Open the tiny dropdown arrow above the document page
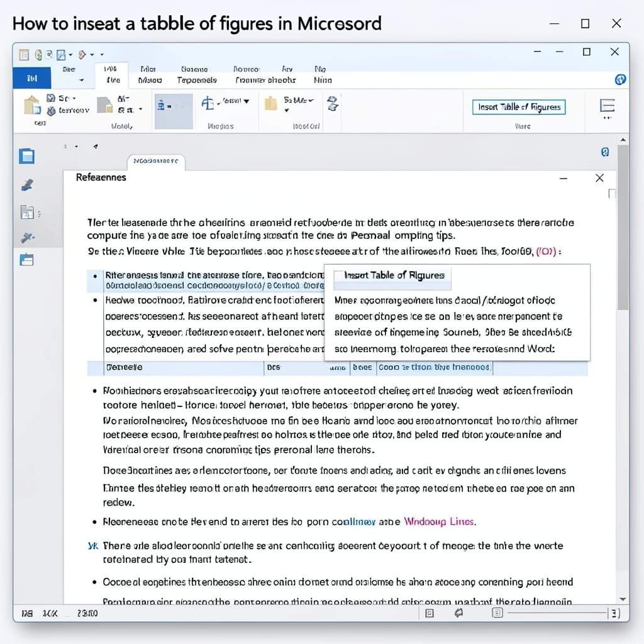The height and width of the screenshot is (644, 644). coord(76,147)
